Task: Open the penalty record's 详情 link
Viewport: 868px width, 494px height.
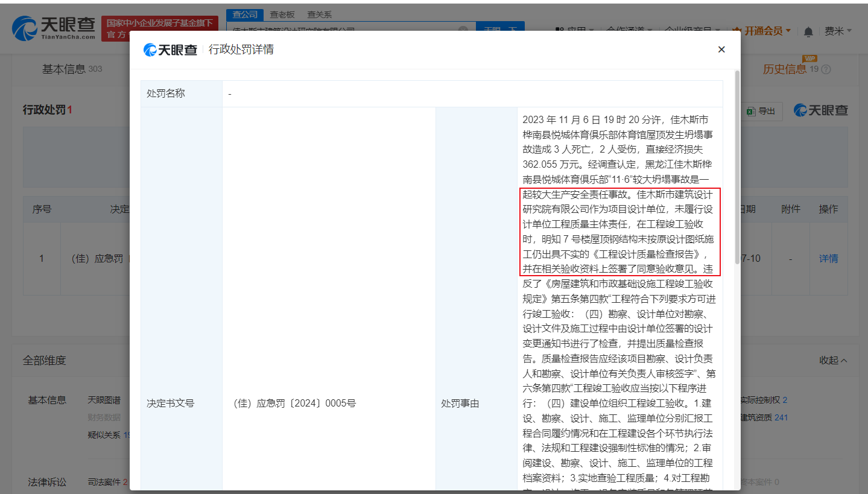Action: coord(828,258)
